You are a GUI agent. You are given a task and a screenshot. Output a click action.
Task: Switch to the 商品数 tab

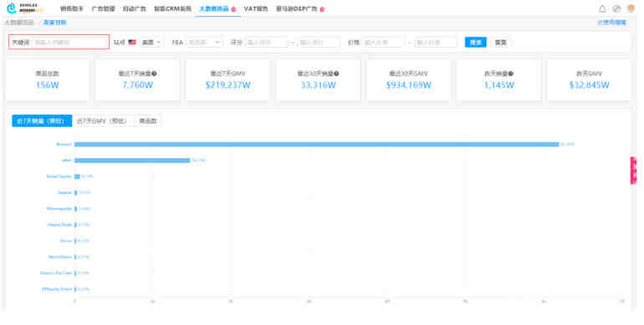(x=148, y=121)
